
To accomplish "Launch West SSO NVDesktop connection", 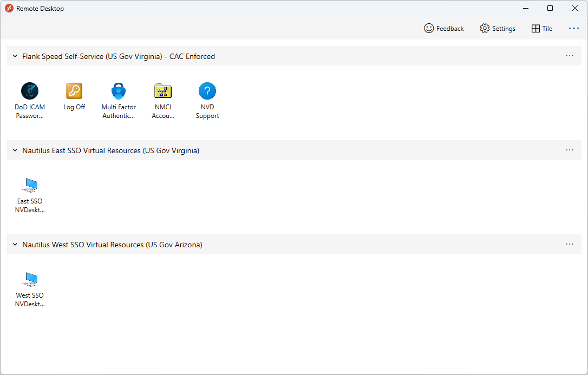I will point(30,279).
